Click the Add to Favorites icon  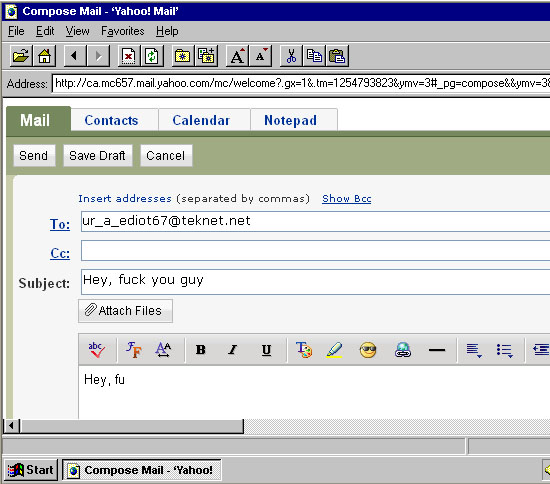coord(206,56)
